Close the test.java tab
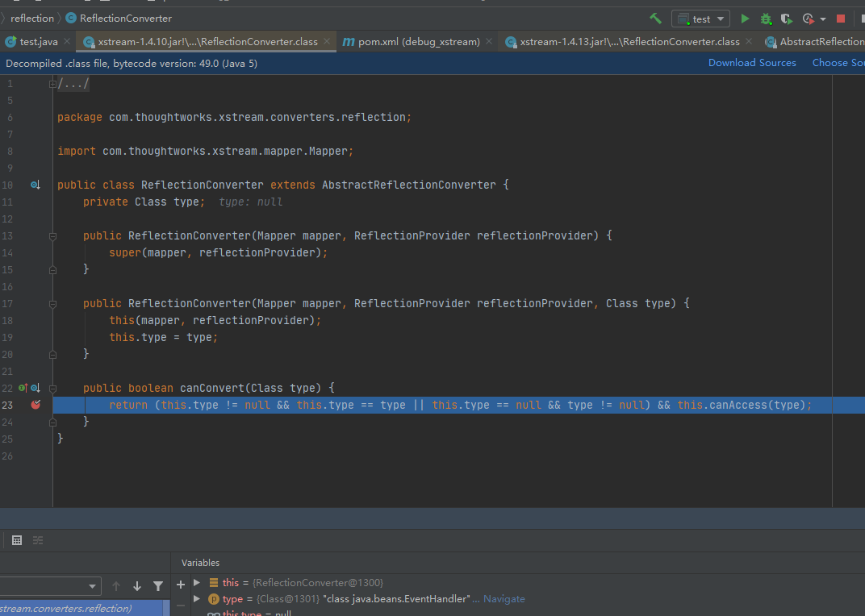The height and width of the screenshot is (616, 865). 67,41
